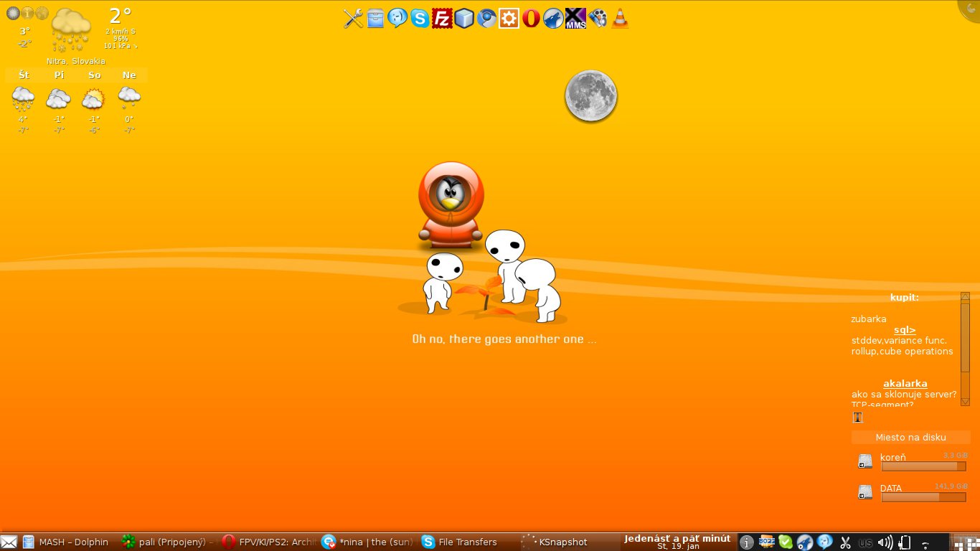Click the 'akalarka' heading in notes

905,384
